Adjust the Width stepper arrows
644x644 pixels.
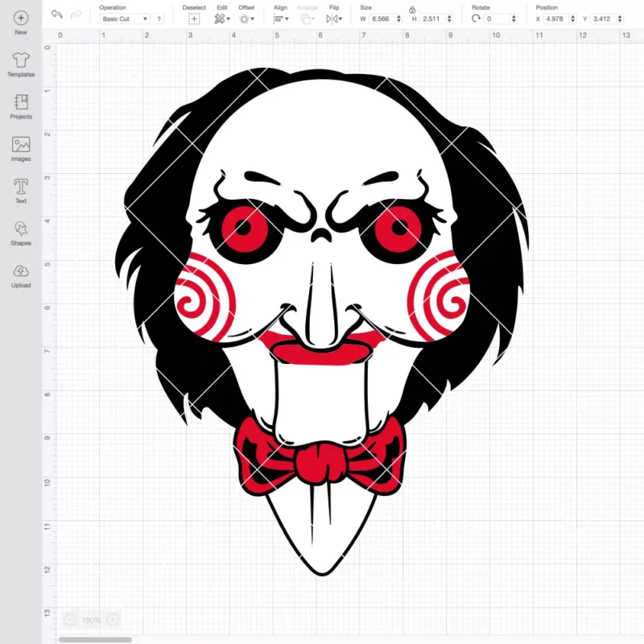coord(398,19)
